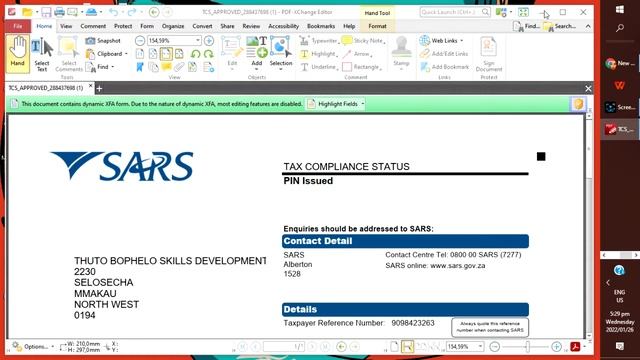
Task: Open the UI options dropdown beside Quick Launch
Action: [504, 12]
